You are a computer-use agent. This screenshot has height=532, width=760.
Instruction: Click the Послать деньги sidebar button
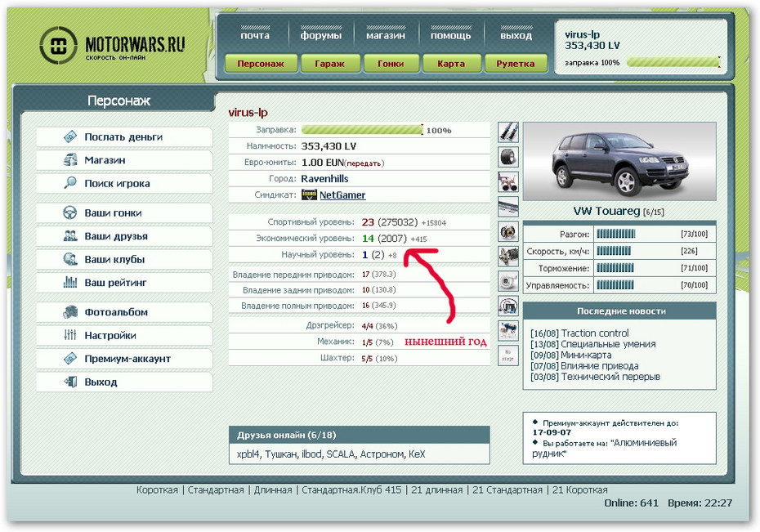pyautogui.click(x=124, y=136)
